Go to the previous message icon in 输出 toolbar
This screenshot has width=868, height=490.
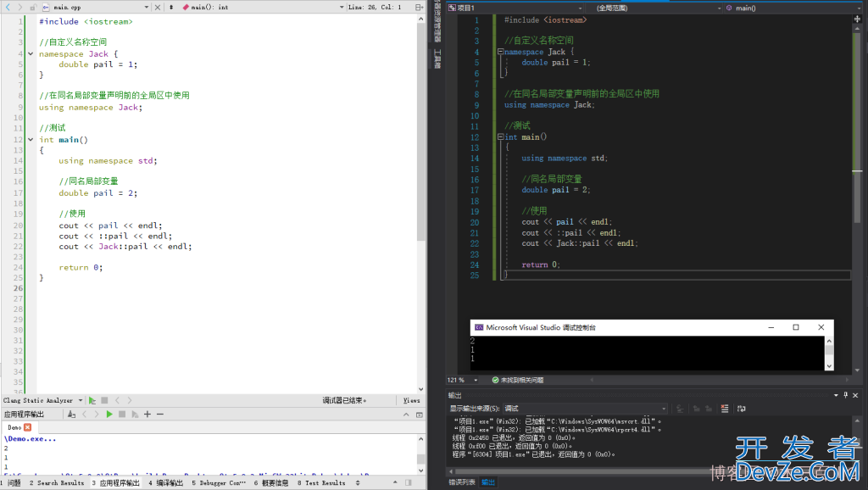tap(697, 409)
